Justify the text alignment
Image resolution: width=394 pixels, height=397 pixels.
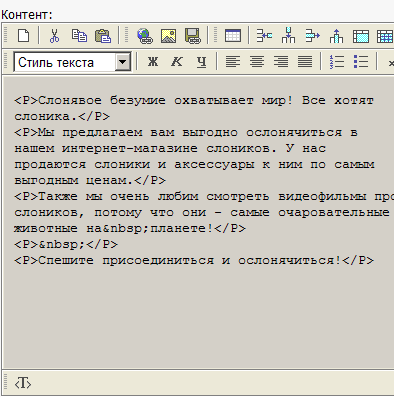[x=305, y=62]
